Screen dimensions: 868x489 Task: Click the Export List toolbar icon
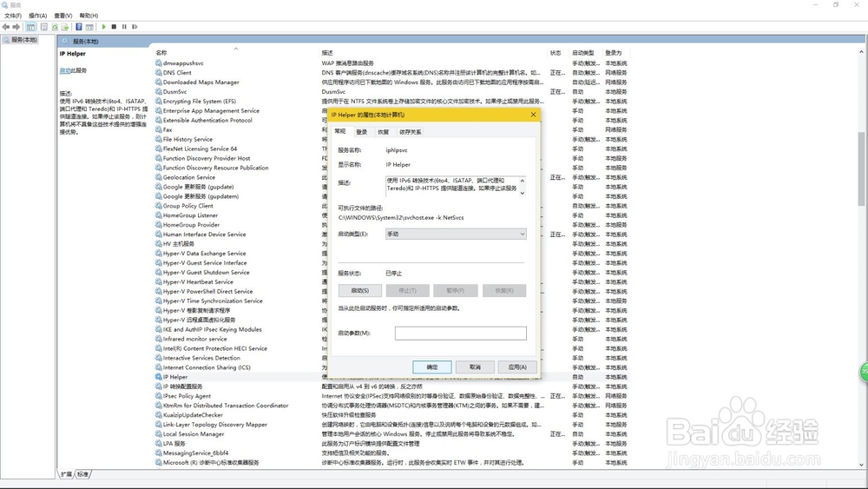[x=65, y=27]
